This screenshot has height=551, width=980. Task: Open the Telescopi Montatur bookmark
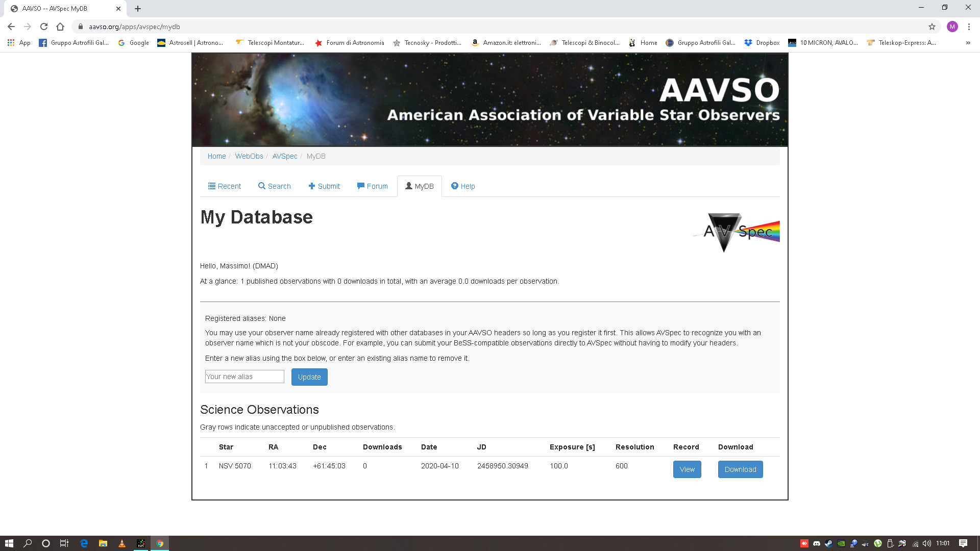point(270,43)
